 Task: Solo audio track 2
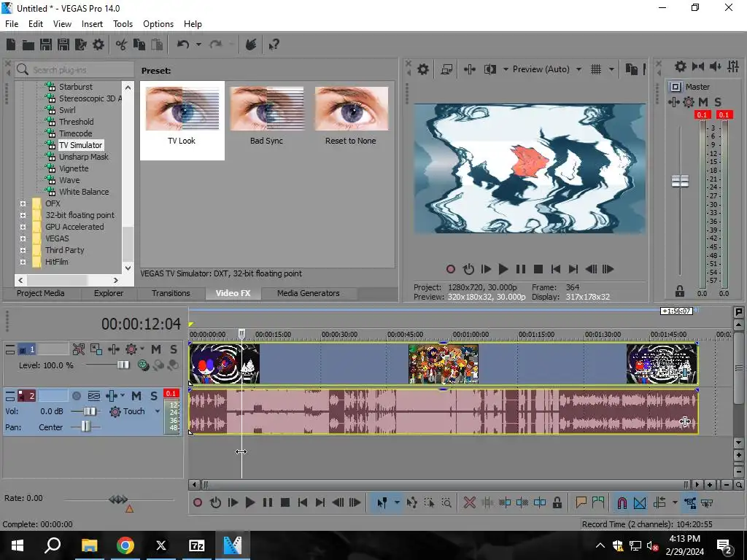point(153,396)
